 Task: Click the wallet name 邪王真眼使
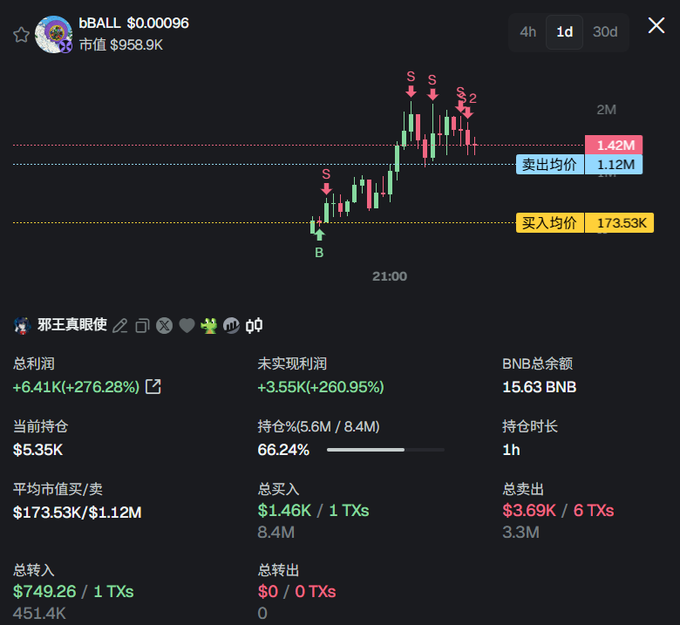(x=72, y=325)
